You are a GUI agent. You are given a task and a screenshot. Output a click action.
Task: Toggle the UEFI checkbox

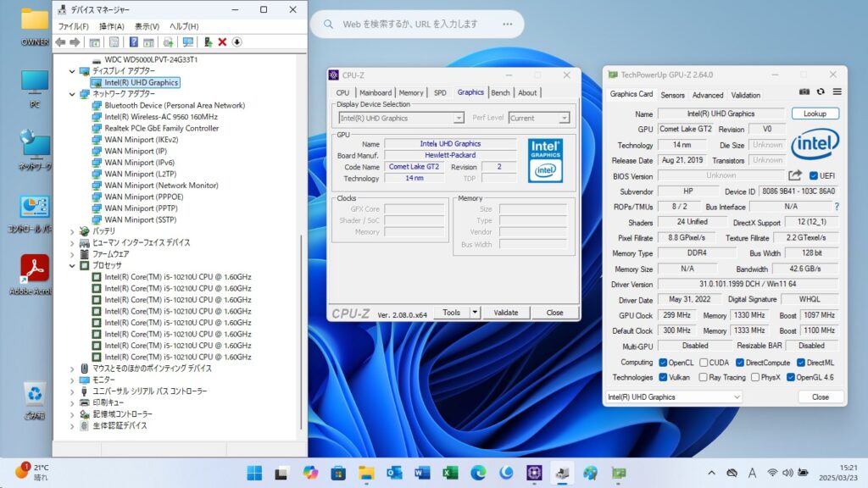[814, 176]
